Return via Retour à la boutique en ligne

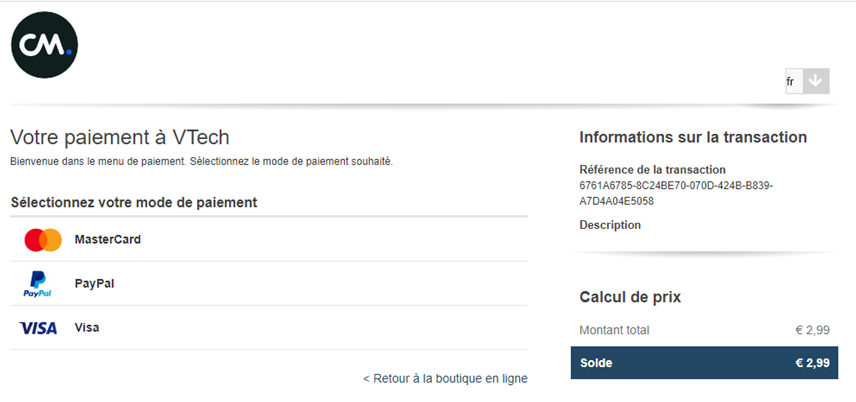click(x=445, y=379)
